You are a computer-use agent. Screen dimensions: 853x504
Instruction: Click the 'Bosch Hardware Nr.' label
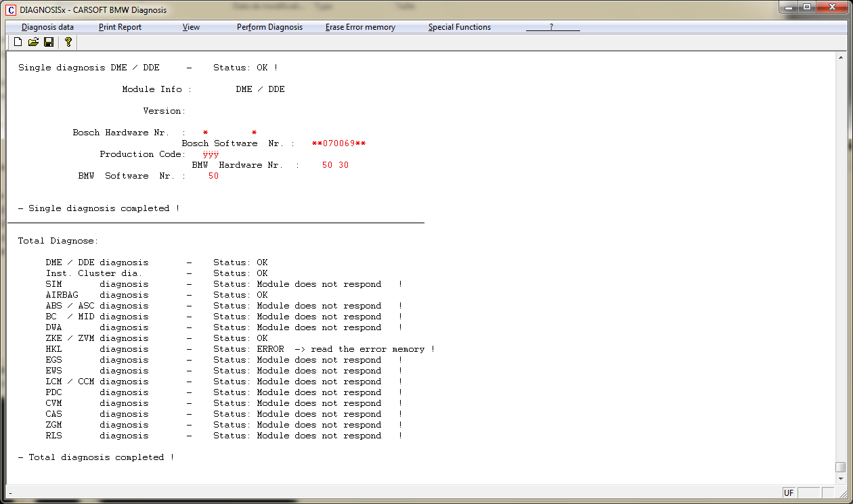tap(121, 133)
